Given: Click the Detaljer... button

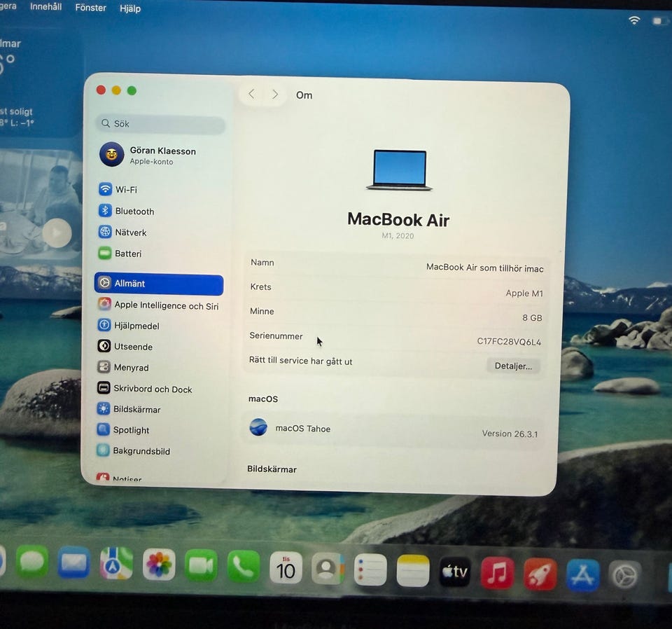Looking at the screenshot, I should (x=513, y=366).
